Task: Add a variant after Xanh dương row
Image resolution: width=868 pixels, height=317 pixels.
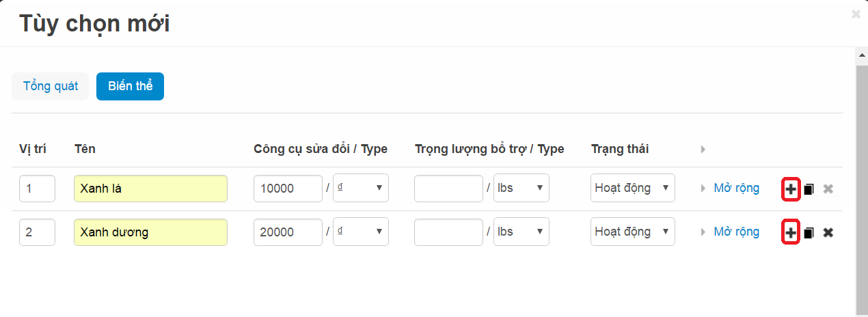Action: point(790,233)
